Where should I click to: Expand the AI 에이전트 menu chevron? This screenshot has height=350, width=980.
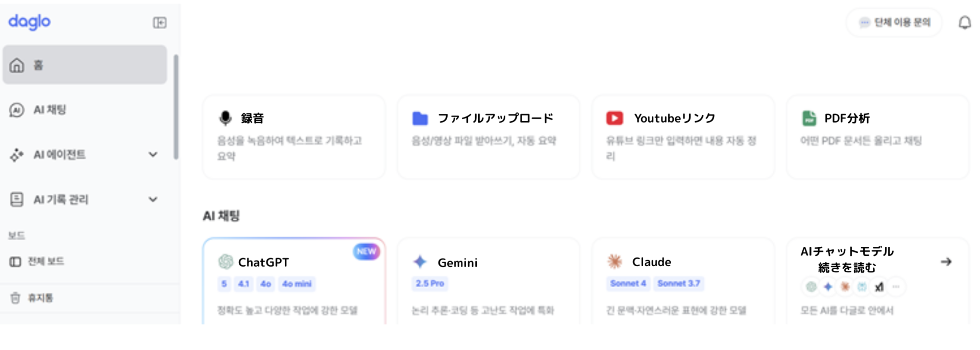(153, 154)
